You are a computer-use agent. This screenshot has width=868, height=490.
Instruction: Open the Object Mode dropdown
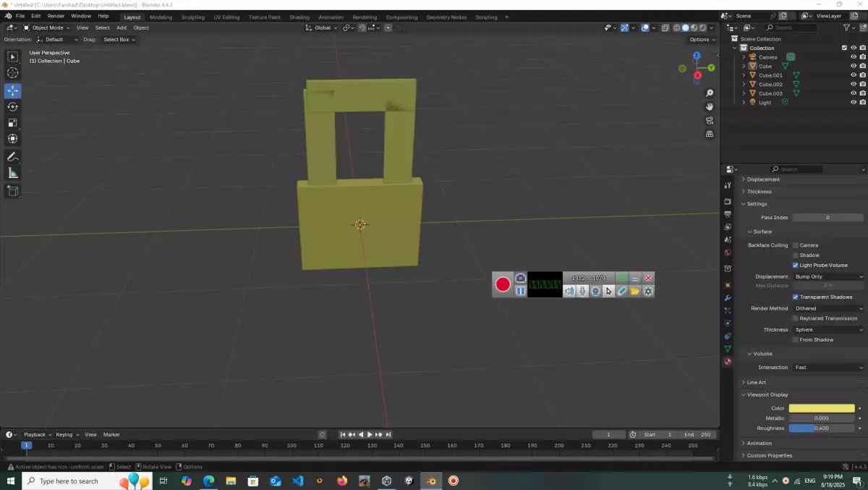pos(47,28)
